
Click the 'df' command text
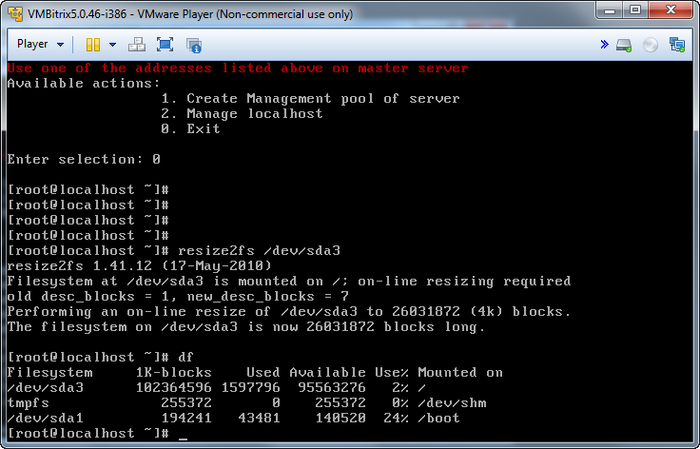coord(186,358)
